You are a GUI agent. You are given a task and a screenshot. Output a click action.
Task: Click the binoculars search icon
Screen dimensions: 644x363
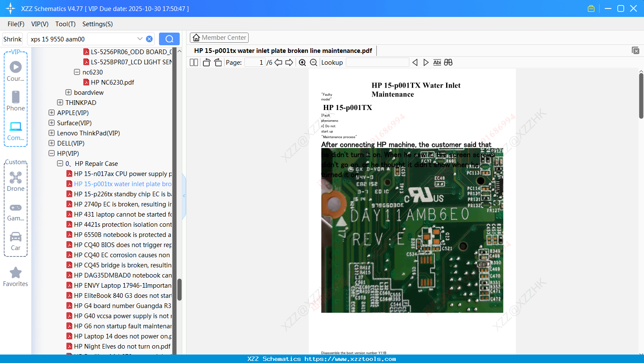pos(448,62)
